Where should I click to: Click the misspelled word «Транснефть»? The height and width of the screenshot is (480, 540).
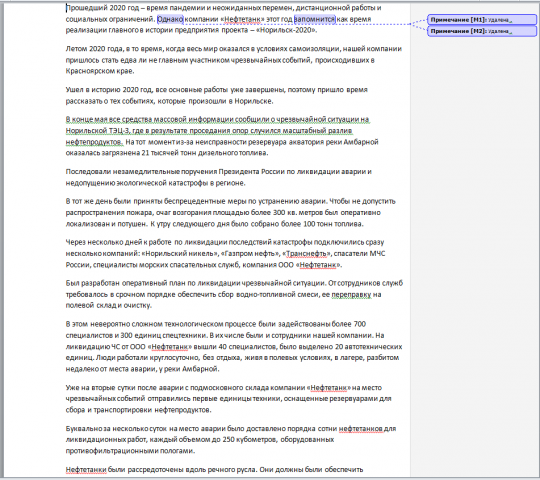click(306, 253)
